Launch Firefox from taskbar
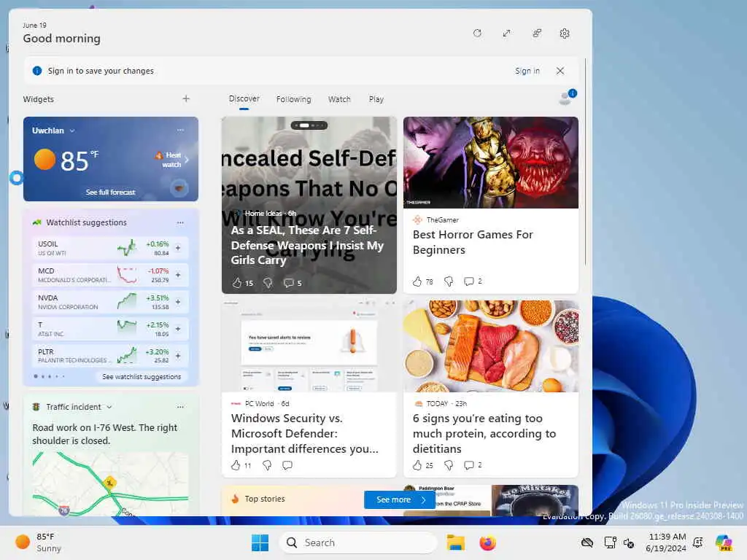 coord(487,542)
